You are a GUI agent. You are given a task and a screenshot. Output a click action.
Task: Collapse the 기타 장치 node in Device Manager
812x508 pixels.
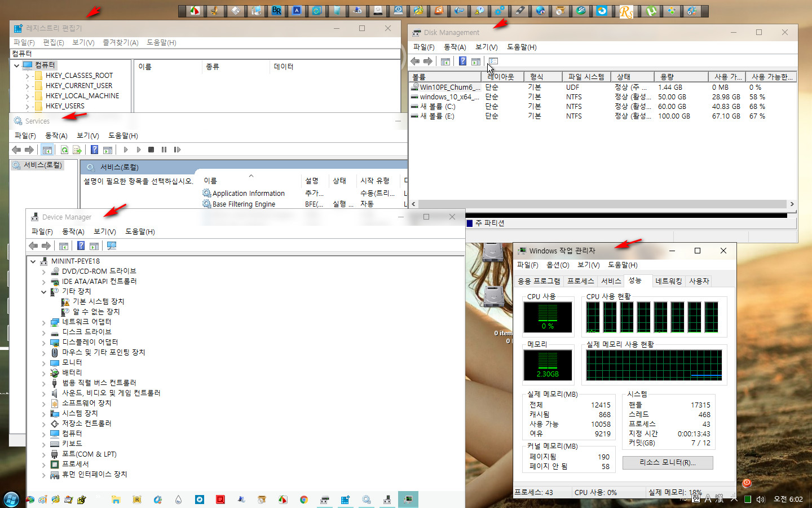click(x=44, y=292)
